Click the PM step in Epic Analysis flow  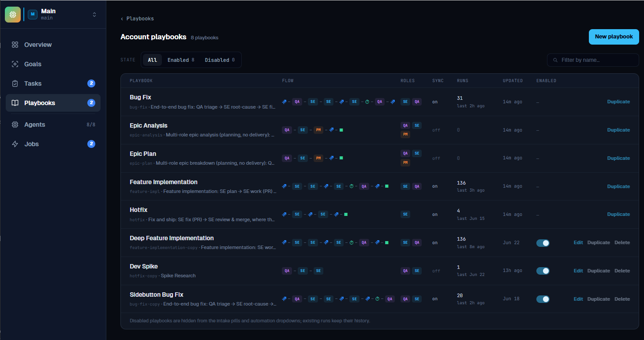pos(318,130)
